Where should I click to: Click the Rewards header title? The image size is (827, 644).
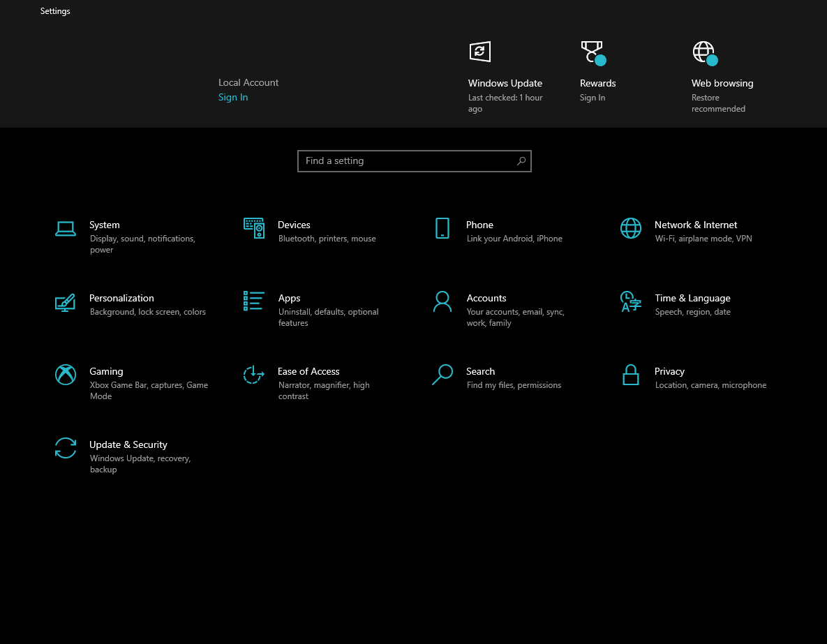point(597,83)
